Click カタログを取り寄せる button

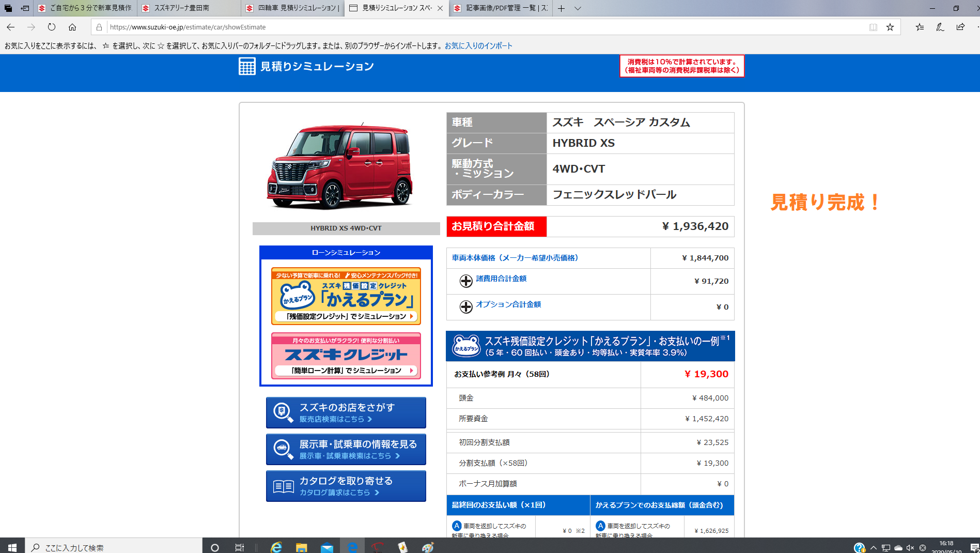(346, 486)
